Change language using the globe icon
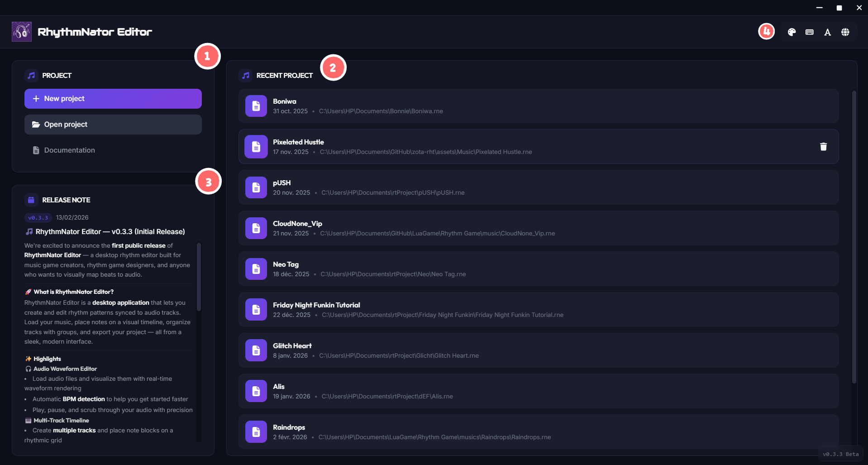 [845, 32]
